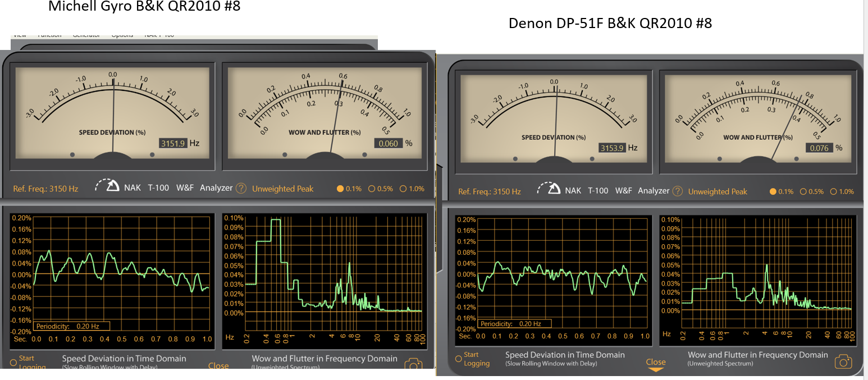
Task: Click Periodicity 0.20 Hz in Denon graph
Action: click(x=515, y=323)
